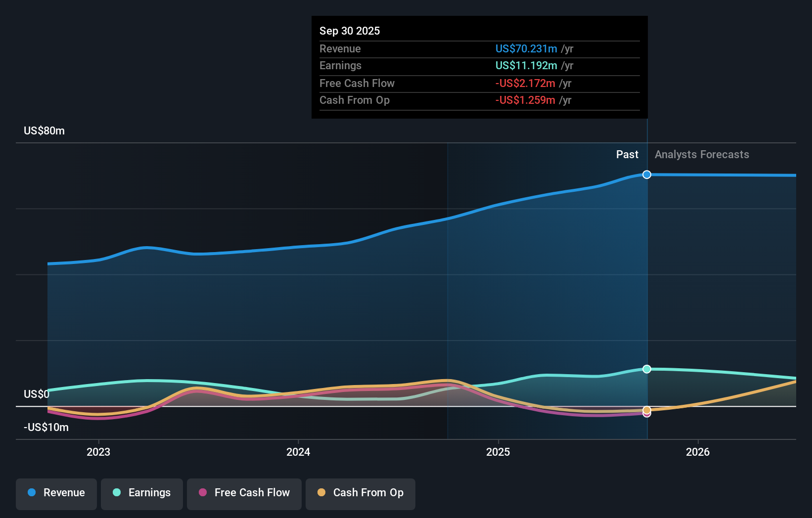Click the -US$2.172m Free Cash Flow value
The image size is (812, 518).
(x=525, y=83)
